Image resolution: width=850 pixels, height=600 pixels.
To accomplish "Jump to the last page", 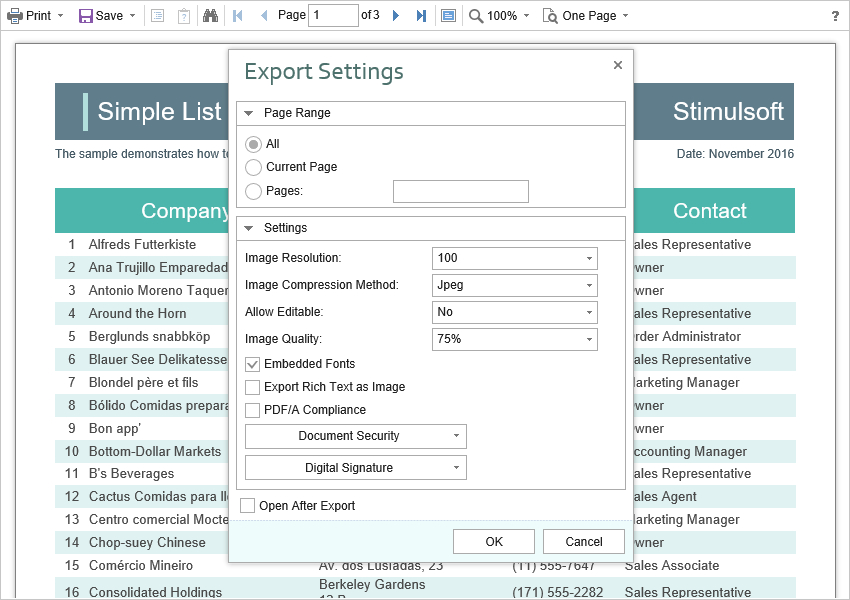I will (421, 16).
